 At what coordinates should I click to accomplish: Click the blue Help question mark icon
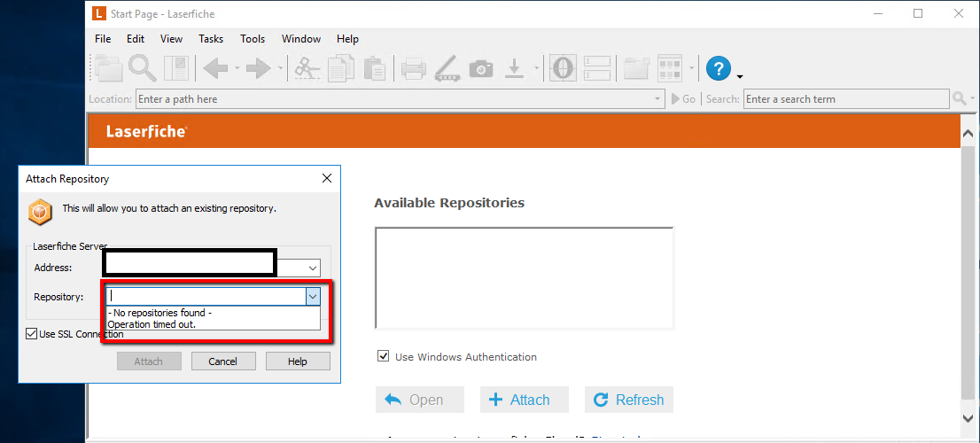pyautogui.click(x=719, y=68)
